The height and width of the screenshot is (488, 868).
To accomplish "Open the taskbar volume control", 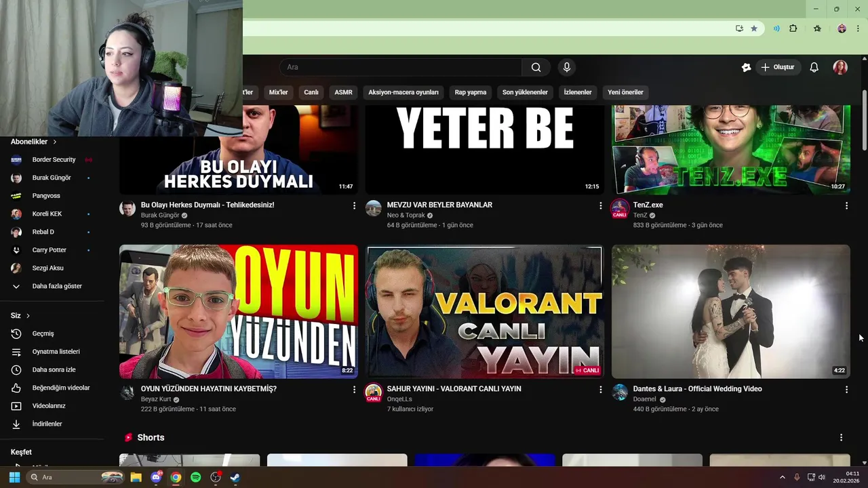I will coord(822,477).
